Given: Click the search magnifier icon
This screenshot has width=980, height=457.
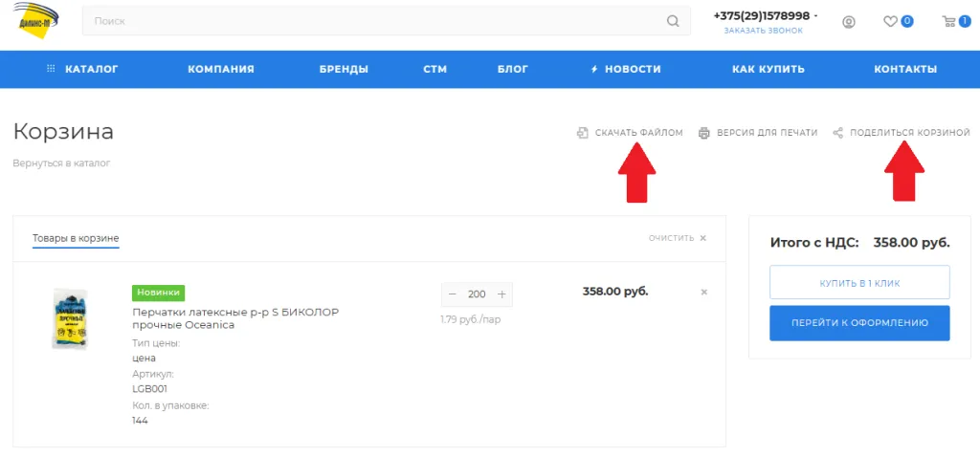Looking at the screenshot, I should [673, 21].
